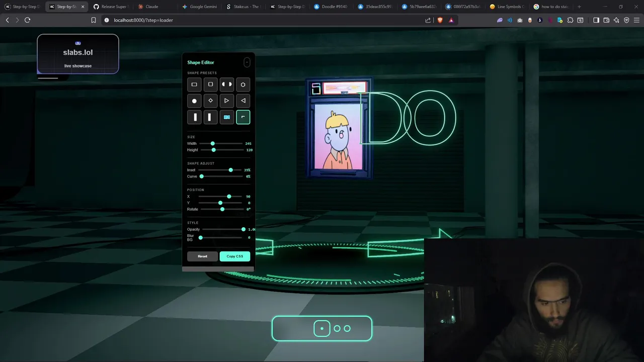Open the camera screenshot extension
The image size is (644, 362).
tap(520, 20)
